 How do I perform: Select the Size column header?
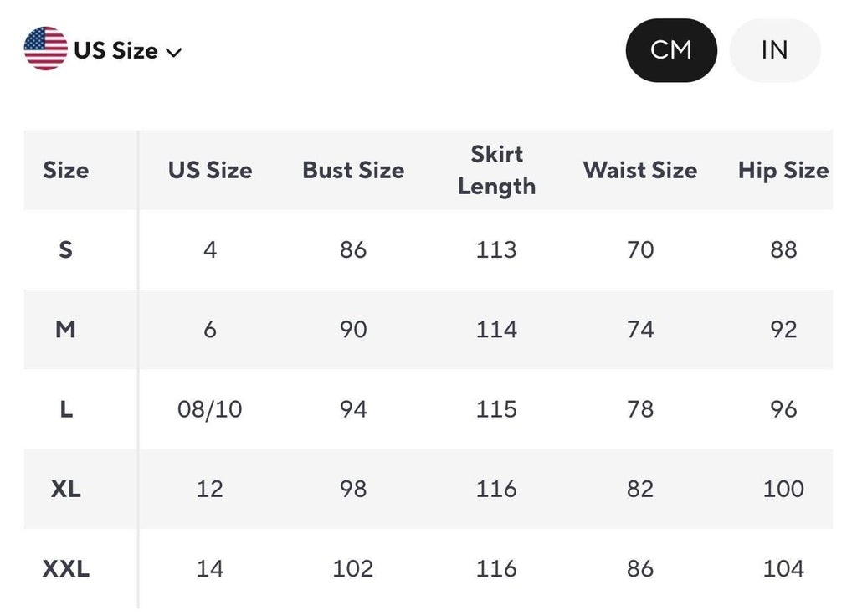(x=65, y=170)
